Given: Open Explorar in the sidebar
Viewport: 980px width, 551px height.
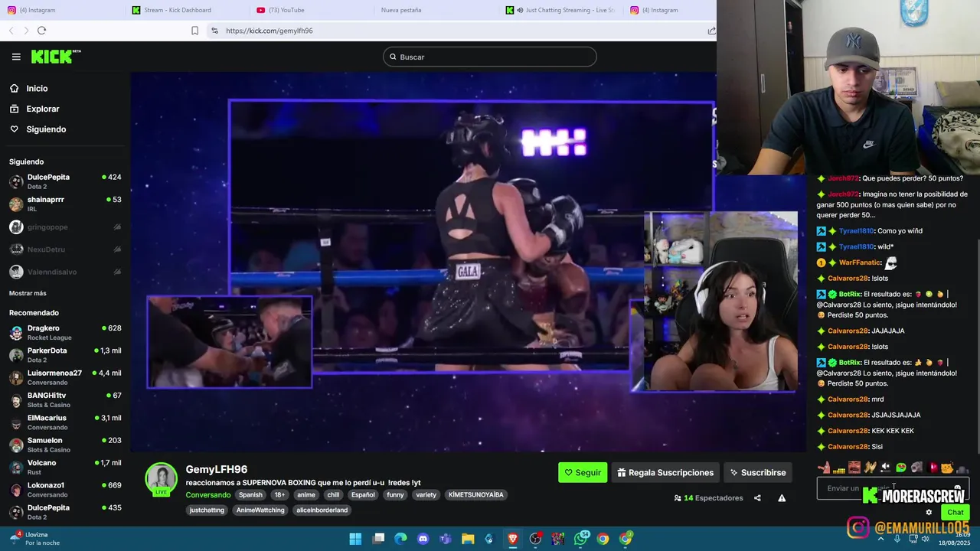Looking at the screenshot, I should pyautogui.click(x=42, y=109).
